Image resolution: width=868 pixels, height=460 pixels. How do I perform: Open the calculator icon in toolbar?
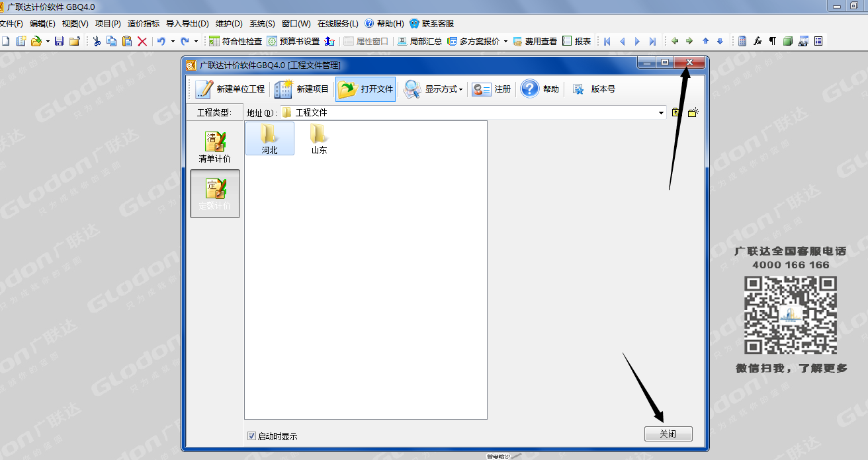point(742,41)
